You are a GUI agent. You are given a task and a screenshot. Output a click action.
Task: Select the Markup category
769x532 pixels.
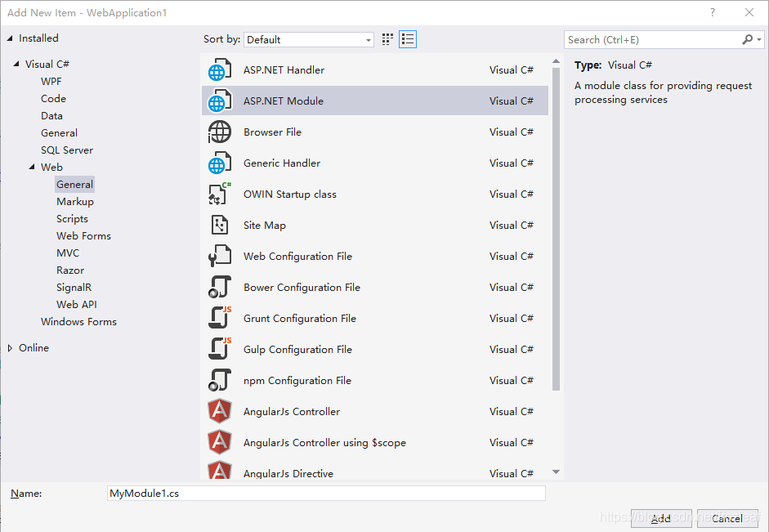click(74, 202)
